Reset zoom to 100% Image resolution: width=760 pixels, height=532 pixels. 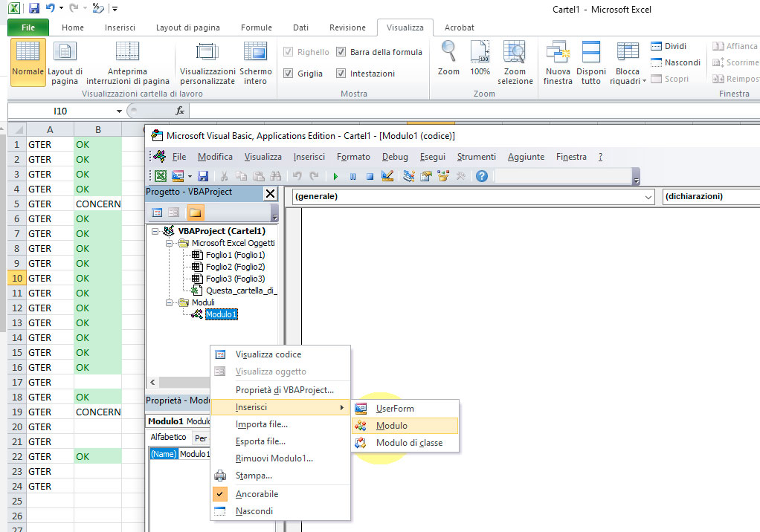(x=480, y=59)
